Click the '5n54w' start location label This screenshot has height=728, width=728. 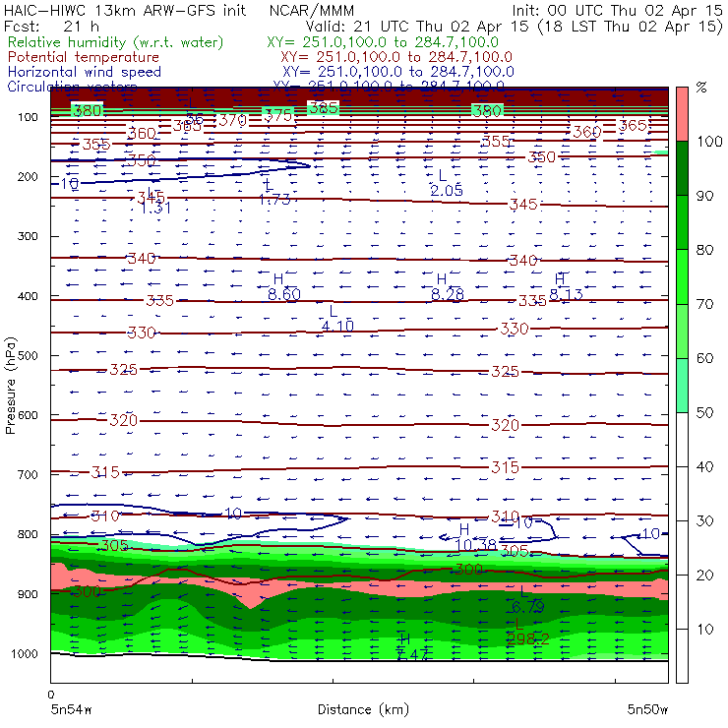71,709
